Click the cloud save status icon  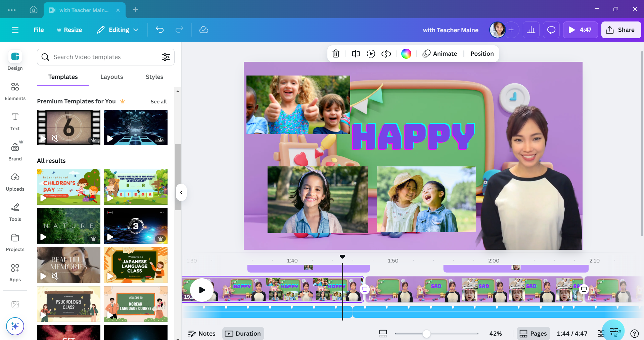[x=204, y=30]
